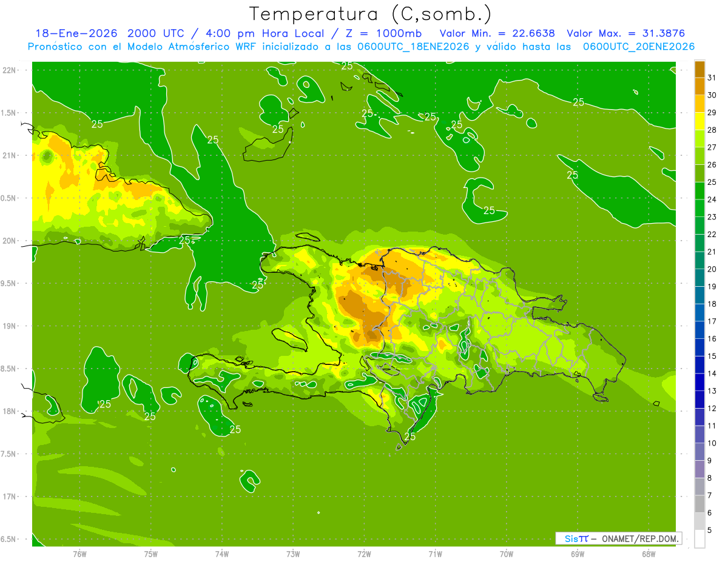Select the dark blue legend swatch between 13 and 14
This screenshot has width=728, height=562.
(699, 382)
